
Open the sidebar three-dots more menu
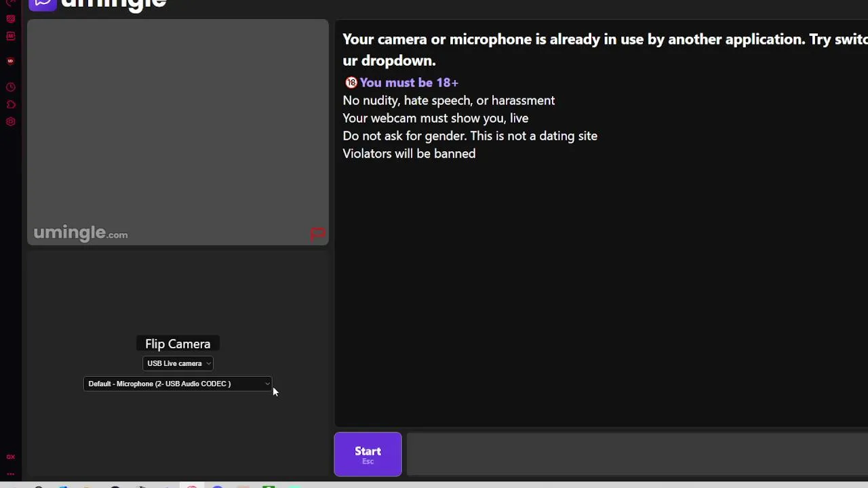click(11, 474)
